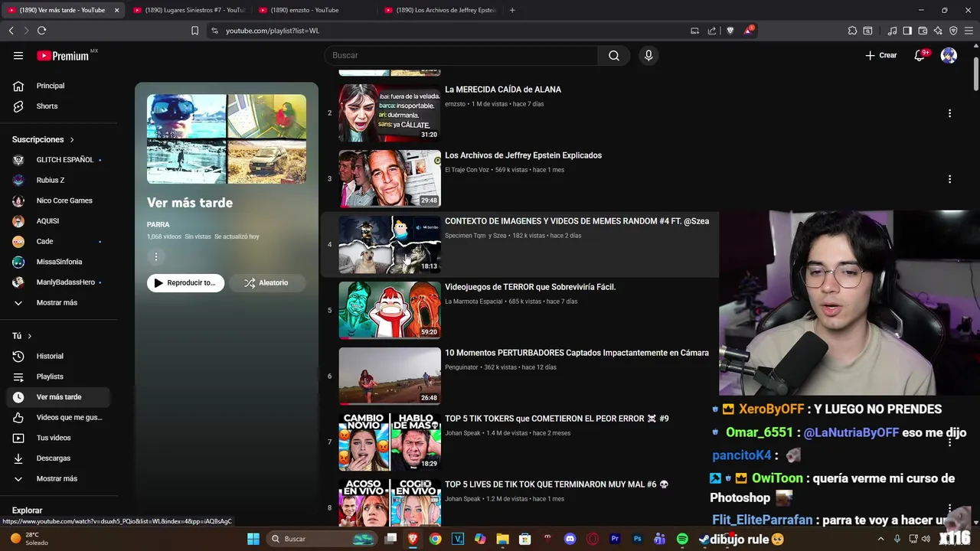Click the browser address bar URL
980x551 pixels.
pos(273,31)
